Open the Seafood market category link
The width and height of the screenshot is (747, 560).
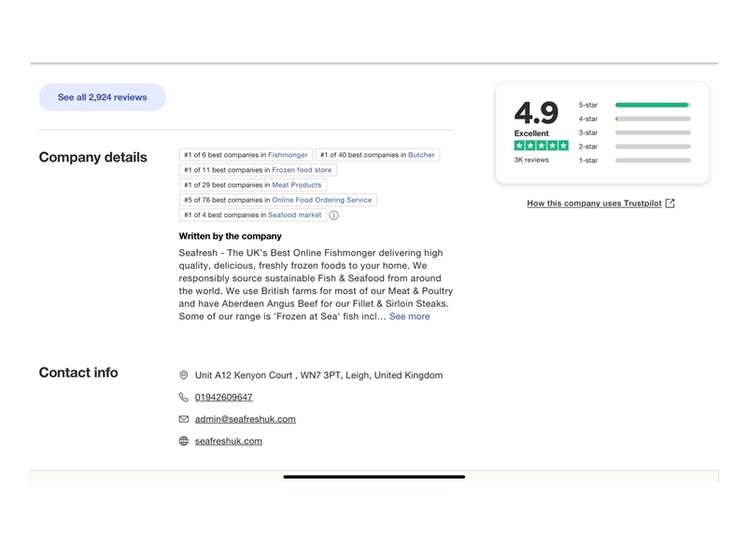tap(294, 215)
